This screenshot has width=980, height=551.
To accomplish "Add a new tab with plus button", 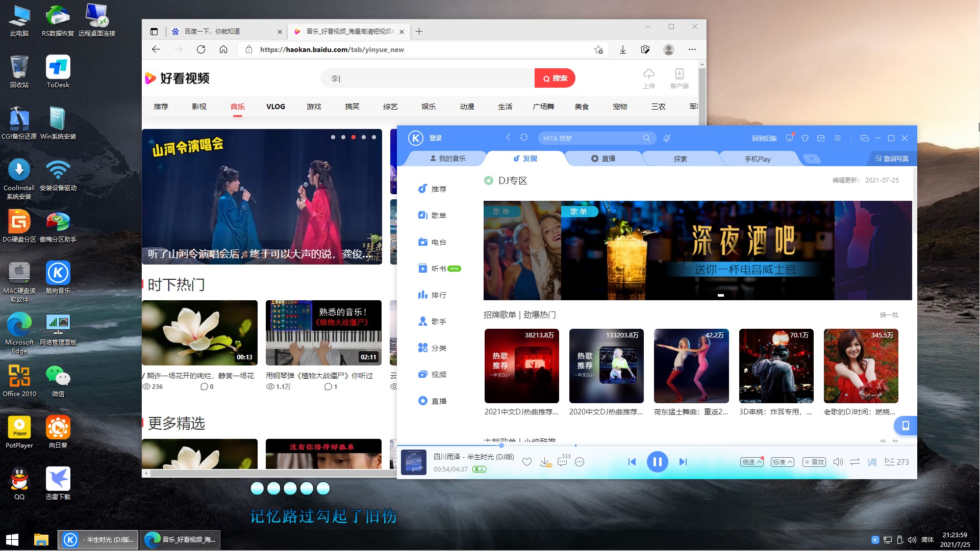I will (x=811, y=159).
